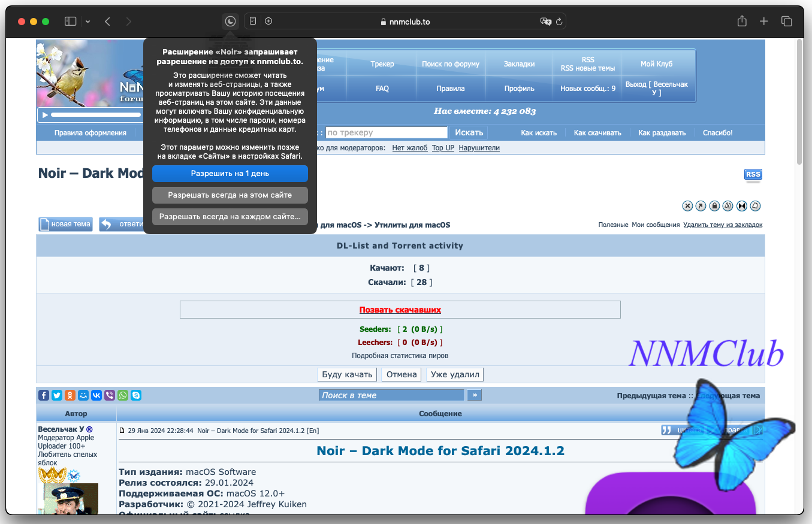
Task: Choose 'Разрешать всегда на этом сайте'
Action: [x=230, y=195]
